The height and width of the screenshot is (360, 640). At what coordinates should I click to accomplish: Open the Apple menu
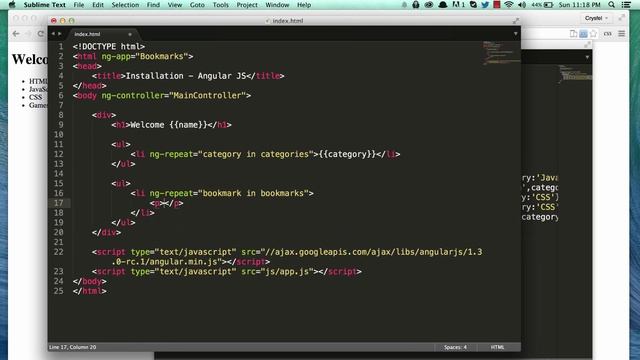pyautogui.click(x=12, y=4)
